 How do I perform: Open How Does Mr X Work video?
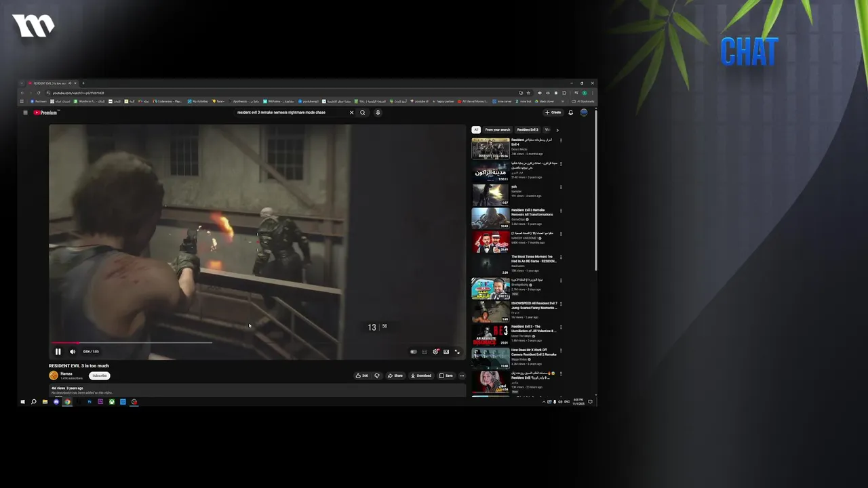[x=490, y=359]
